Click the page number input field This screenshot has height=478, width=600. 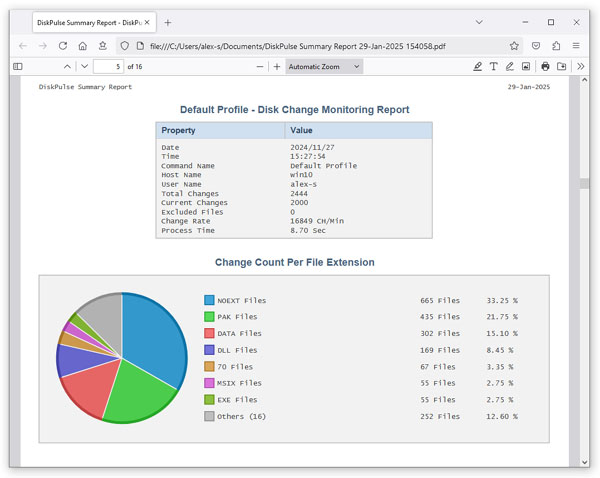108,67
